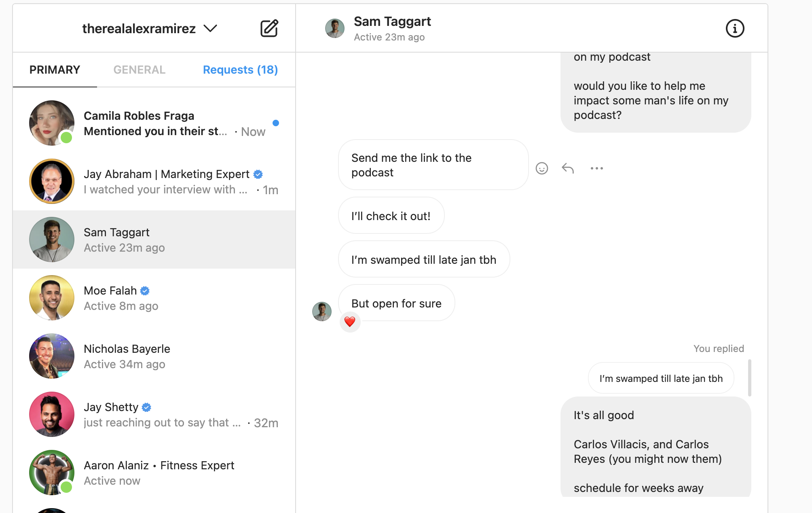
Task: Open the conversation info icon
Action: [735, 28]
